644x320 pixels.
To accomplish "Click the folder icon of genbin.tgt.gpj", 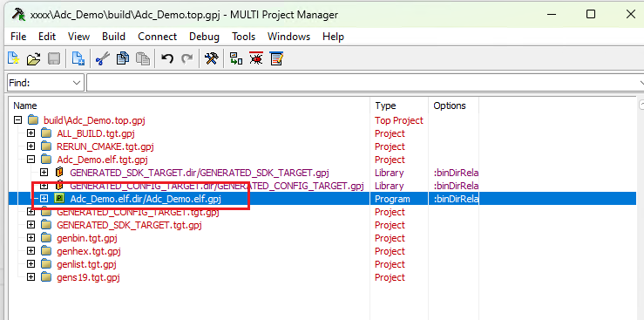I will (x=46, y=238).
